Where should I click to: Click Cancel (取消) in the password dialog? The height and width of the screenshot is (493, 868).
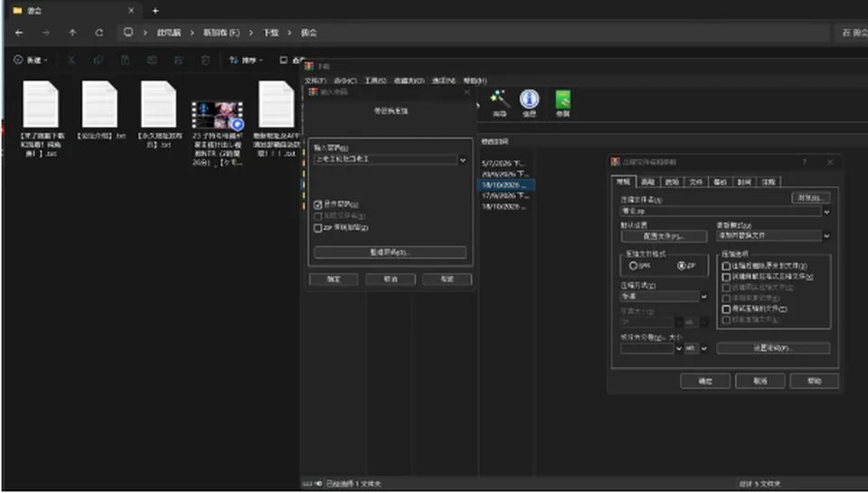[391, 280]
